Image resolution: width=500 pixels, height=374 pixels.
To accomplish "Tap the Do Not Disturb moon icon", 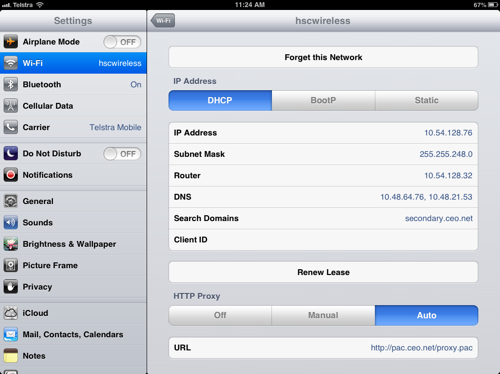I will [11, 153].
